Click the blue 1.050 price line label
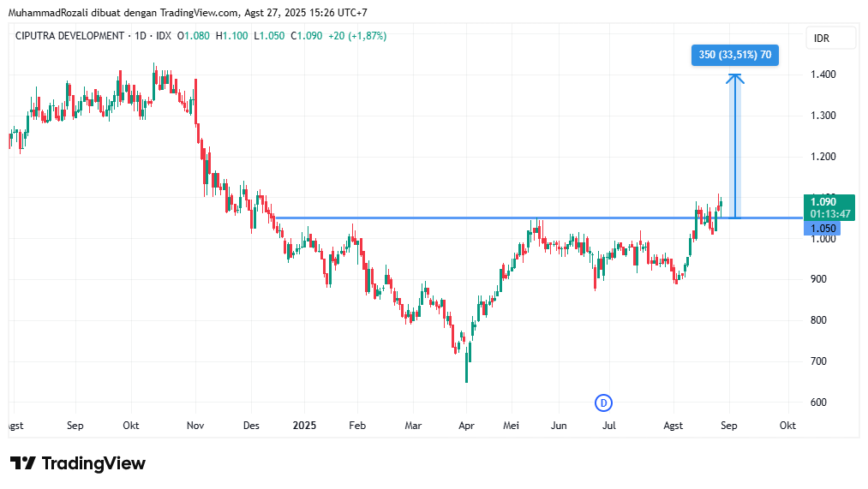 [x=822, y=229]
